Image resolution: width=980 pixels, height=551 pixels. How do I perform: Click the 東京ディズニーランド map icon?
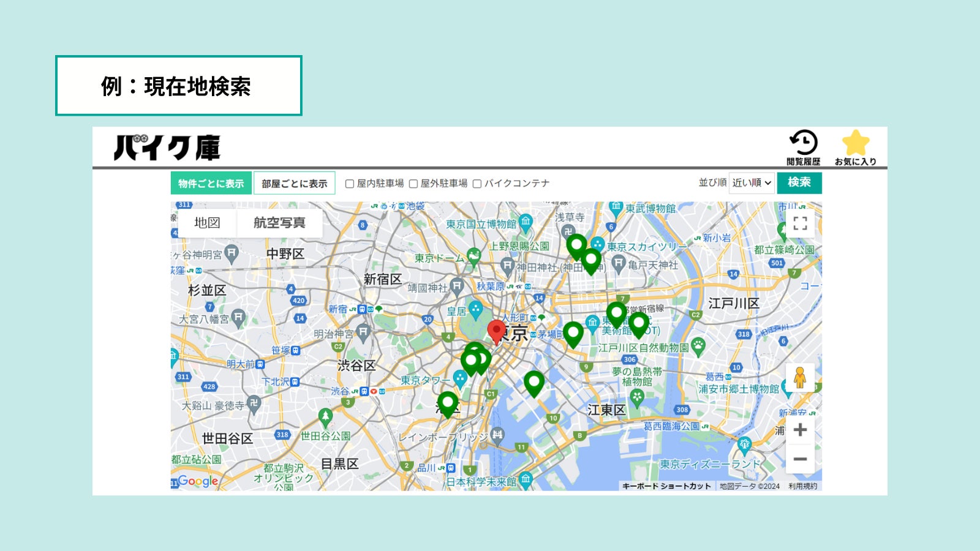(x=745, y=445)
